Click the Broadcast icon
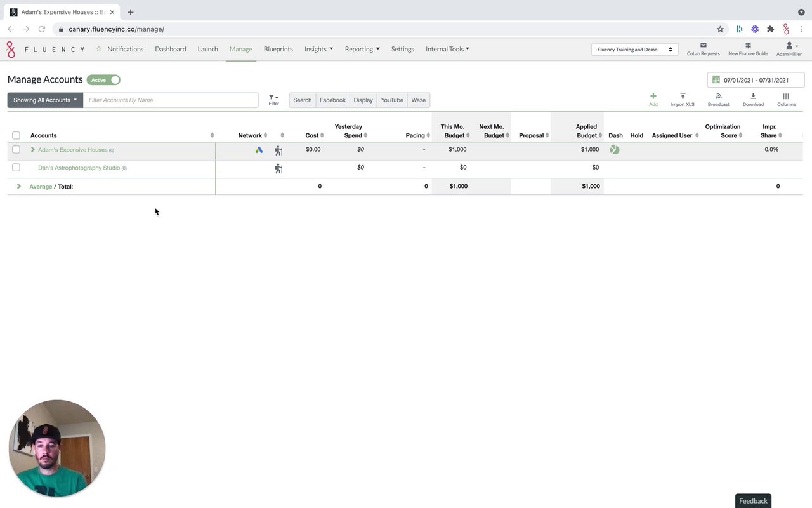The height and width of the screenshot is (508, 812). [x=719, y=96]
